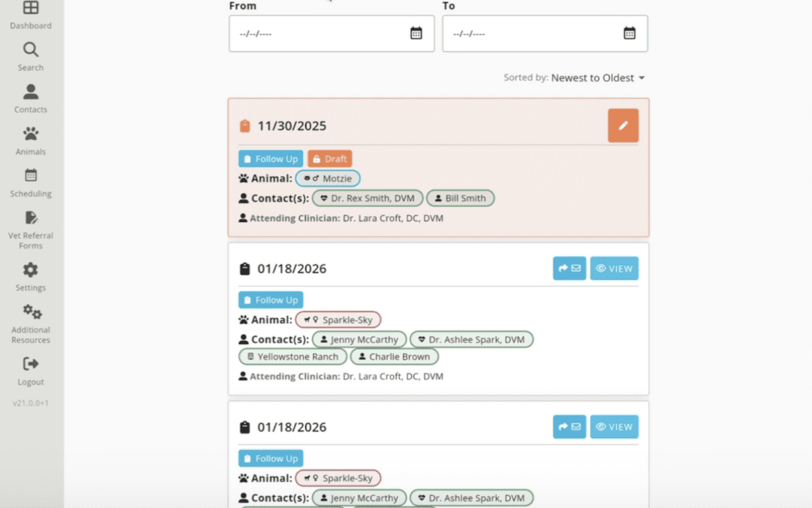Open the Settings gear icon
812x508 pixels.
[x=30, y=268]
